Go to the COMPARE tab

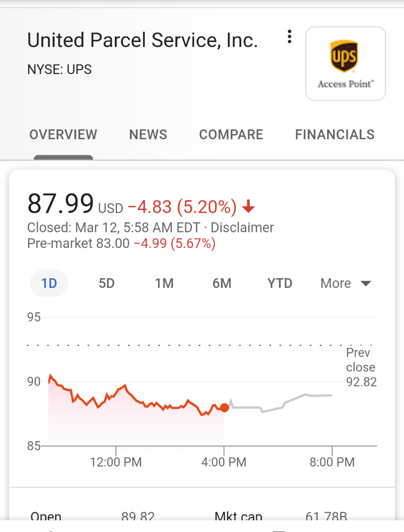(x=231, y=135)
